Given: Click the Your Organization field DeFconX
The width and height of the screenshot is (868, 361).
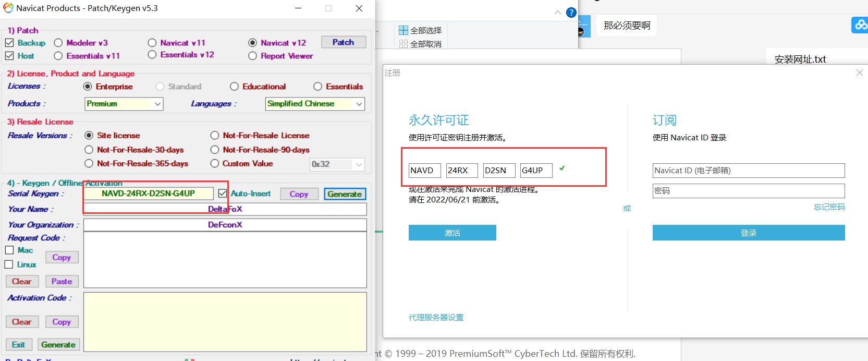Looking at the screenshot, I should 225,225.
